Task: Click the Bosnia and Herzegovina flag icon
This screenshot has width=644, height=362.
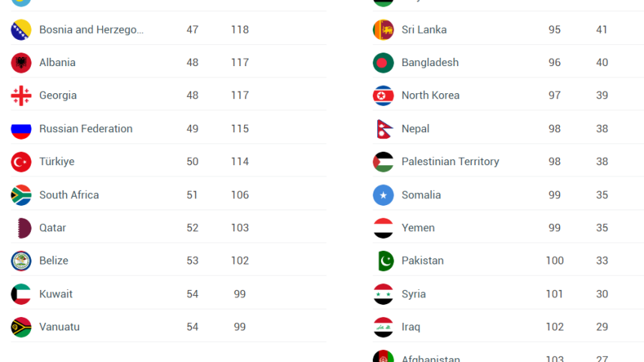Action: pos(21,30)
